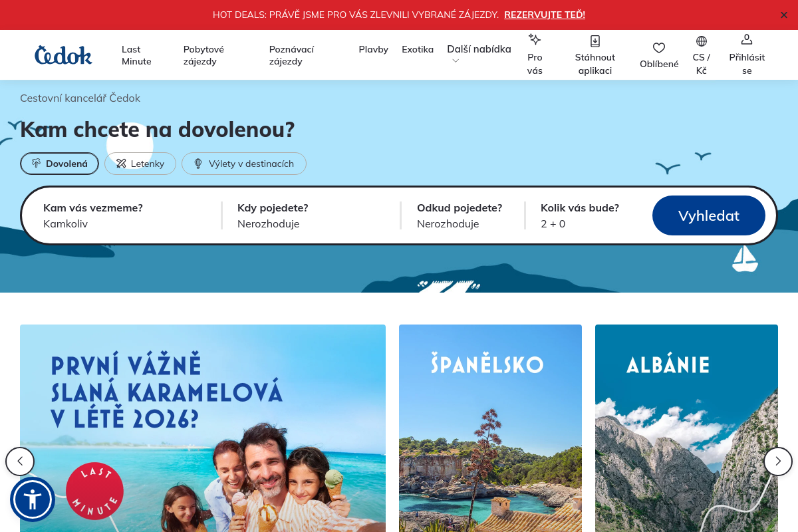Click the globe language and currency icon
Viewport: 798px width, 532px height.
pos(702,41)
